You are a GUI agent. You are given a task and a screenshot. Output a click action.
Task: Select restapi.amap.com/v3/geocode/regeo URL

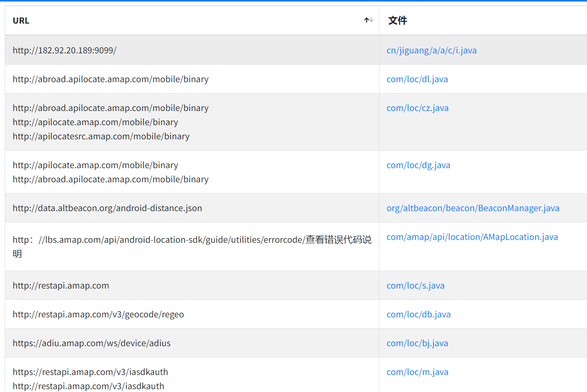point(98,314)
